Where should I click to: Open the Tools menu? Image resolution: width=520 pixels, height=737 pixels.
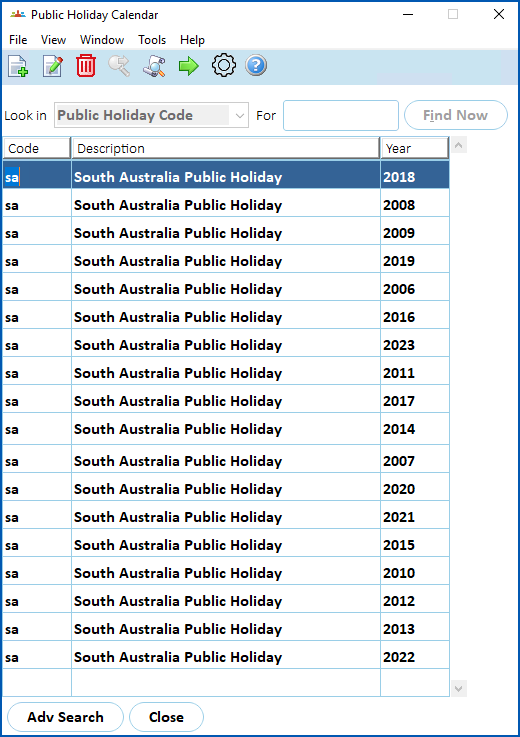click(x=152, y=40)
